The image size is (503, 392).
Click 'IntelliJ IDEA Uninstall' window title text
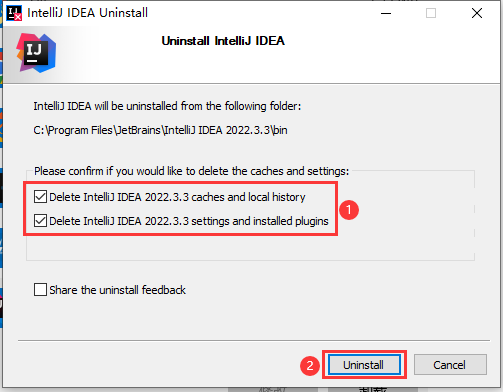point(87,13)
